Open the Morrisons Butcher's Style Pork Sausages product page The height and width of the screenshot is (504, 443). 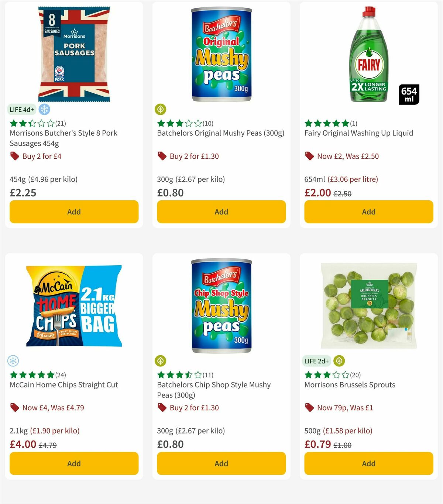(63, 138)
